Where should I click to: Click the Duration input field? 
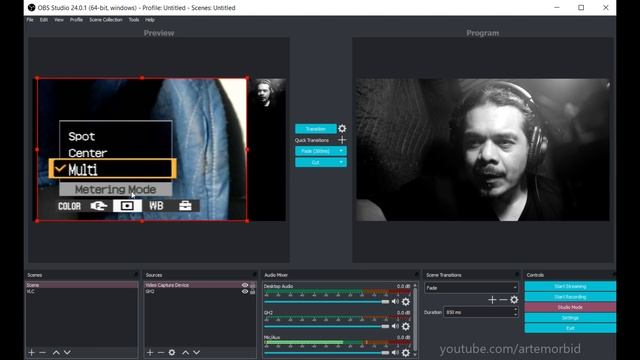(x=478, y=312)
